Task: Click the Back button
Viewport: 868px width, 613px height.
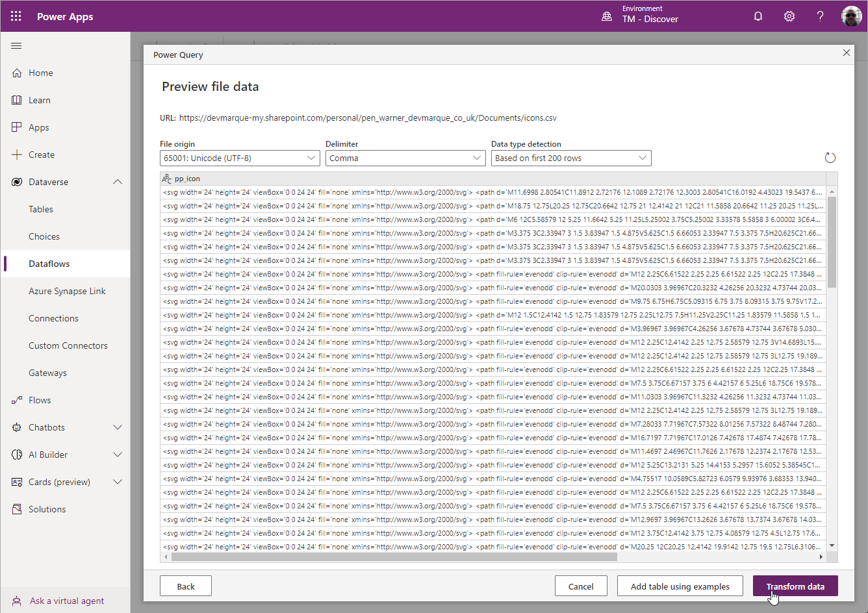Action: click(186, 586)
